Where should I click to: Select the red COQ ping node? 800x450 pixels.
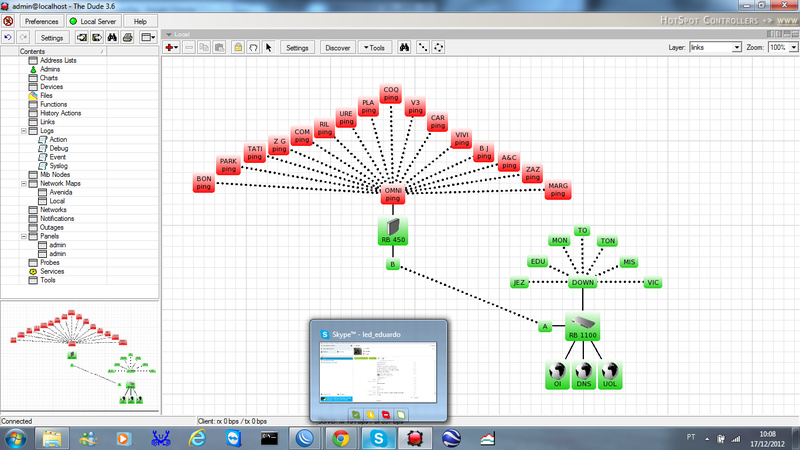[x=391, y=93]
